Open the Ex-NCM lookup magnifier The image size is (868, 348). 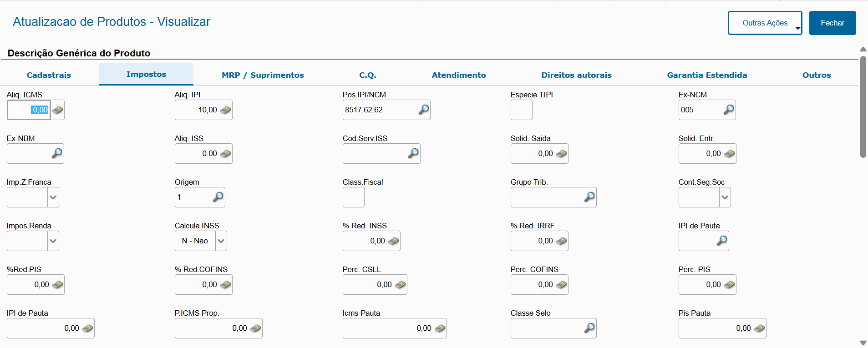[728, 110]
